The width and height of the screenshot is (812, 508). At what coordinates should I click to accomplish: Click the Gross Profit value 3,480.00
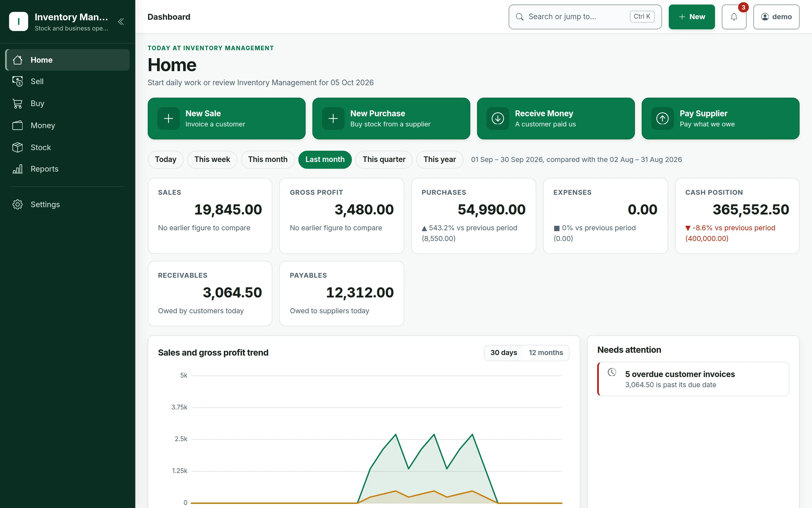[x=364, y=210]
